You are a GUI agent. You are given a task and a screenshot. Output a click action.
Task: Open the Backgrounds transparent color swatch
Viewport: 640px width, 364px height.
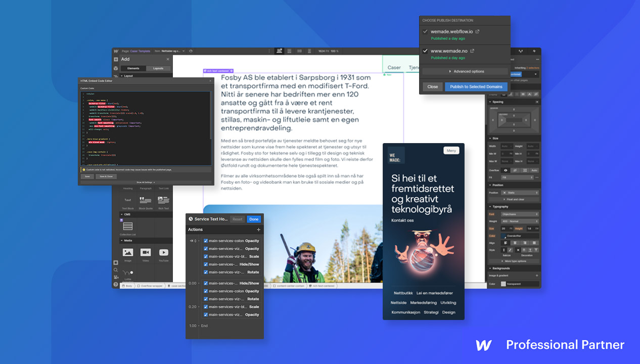click(x=504, y=284)
